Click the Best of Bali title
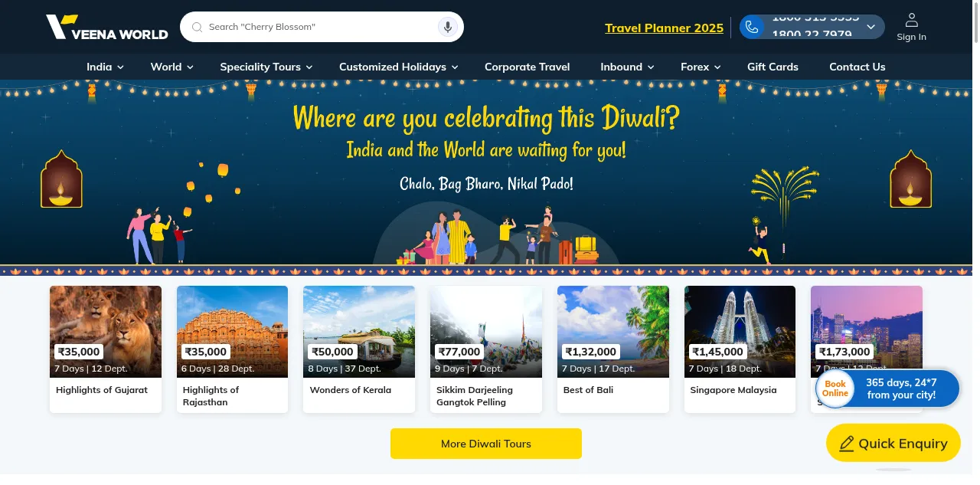980x485 pixels. click(588, 390)
